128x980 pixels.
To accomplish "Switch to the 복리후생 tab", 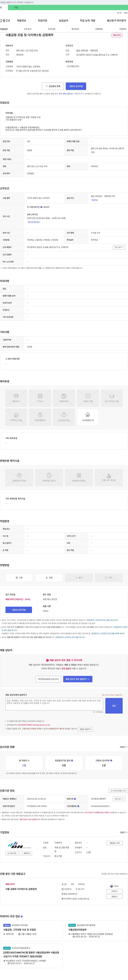I will click(x=75, y=29).
